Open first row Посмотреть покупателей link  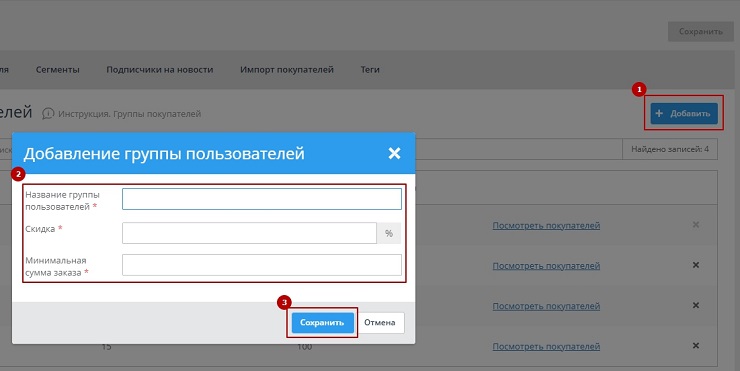546,226
